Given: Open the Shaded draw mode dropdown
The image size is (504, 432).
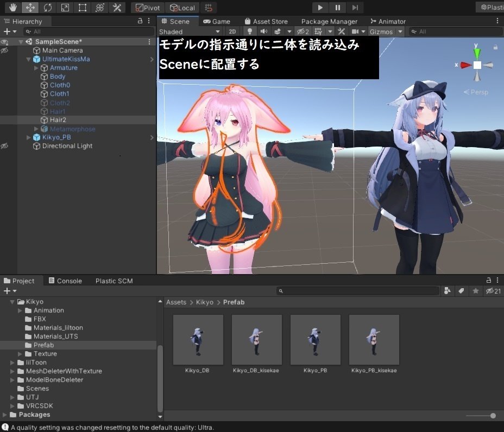Looking at the screenshot, I should pyautogui.click(x=190, y=32).
